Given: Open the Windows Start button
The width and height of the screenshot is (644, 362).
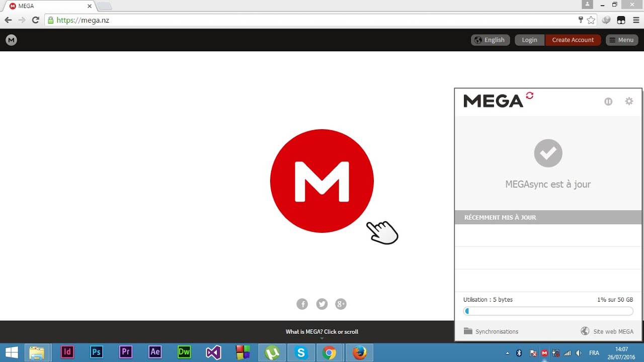Looking at the screenshot, I should point(12,352).
